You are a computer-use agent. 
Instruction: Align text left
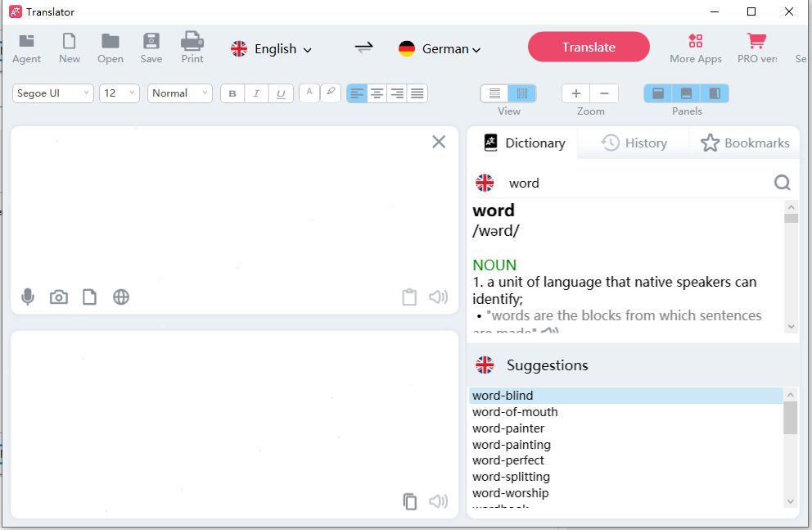[357, 93]
